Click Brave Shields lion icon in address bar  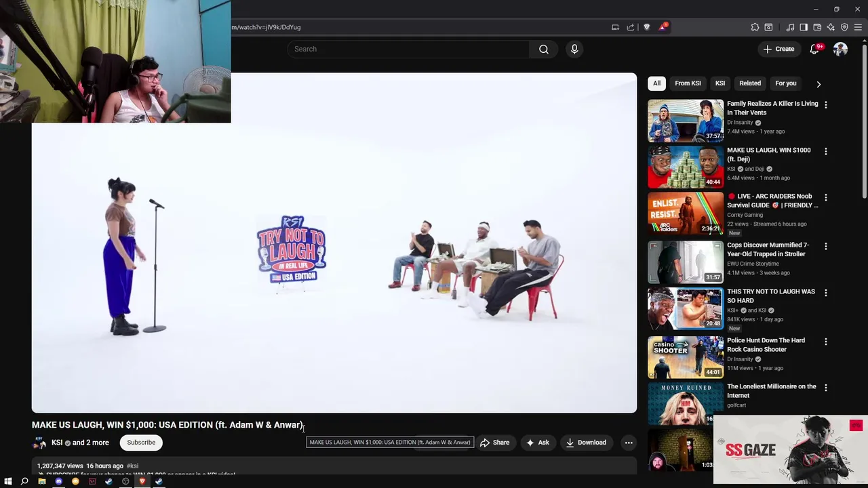click(647, 27)
